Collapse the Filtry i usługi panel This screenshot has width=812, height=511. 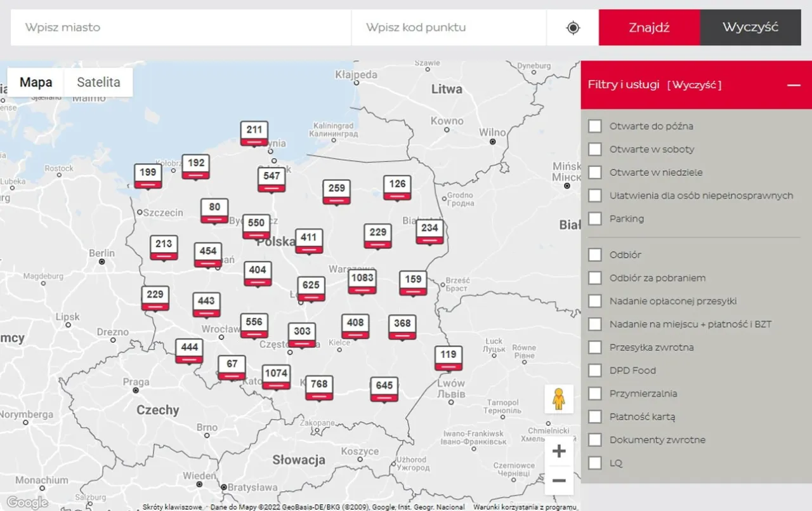(794, 84)
